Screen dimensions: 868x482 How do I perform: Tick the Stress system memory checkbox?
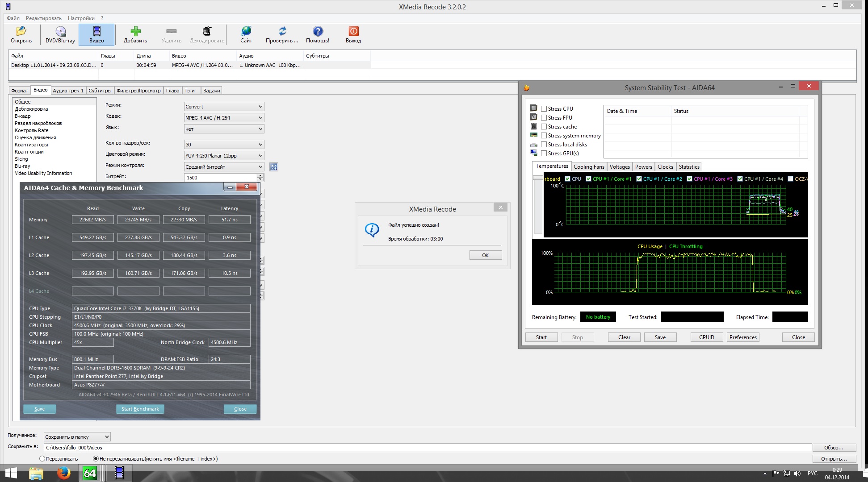point(544,136)
